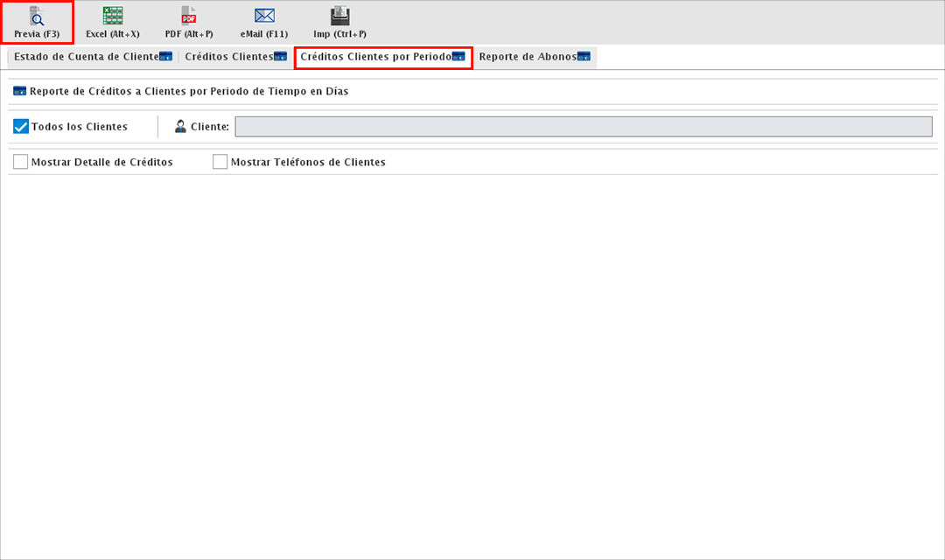Click the card icon on Estado de Cuenta tab
945x560 pixels.
point(165,57)
